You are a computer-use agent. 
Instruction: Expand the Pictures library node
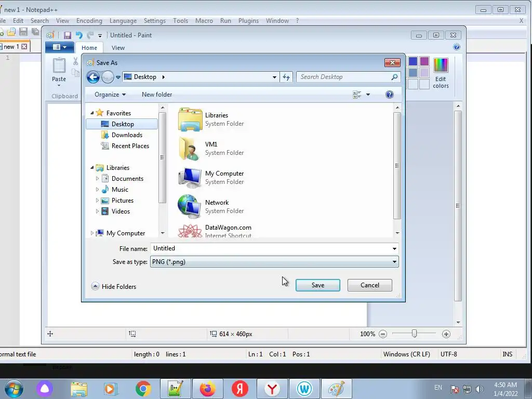point(97,200)
